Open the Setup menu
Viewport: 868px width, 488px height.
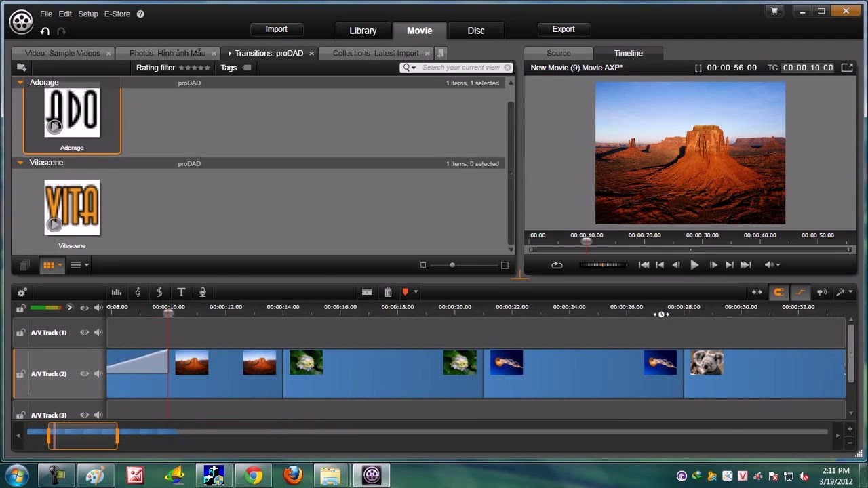click(x=88, y=14)
